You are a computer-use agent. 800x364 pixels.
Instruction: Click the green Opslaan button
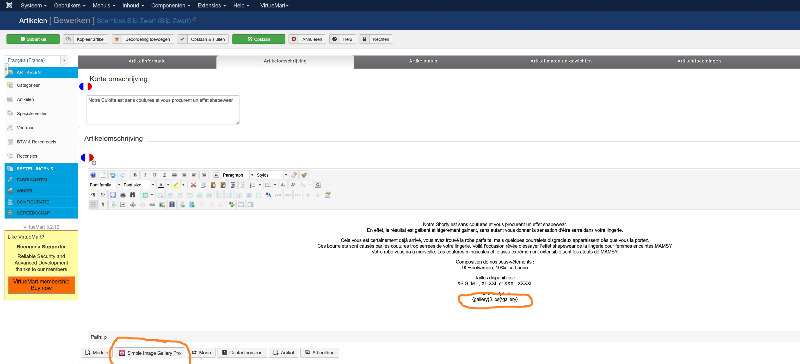(258, 39)
